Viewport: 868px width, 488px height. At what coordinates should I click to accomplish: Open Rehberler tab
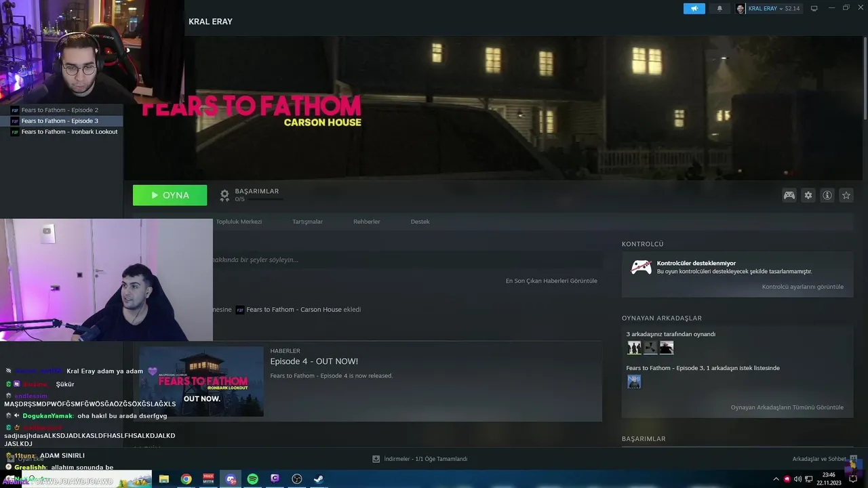click(x=367, y=222)
